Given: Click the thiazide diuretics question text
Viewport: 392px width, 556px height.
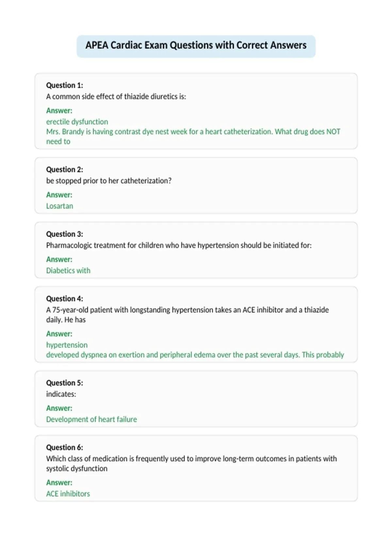Looking at the screenshot, I should [116, 96].
